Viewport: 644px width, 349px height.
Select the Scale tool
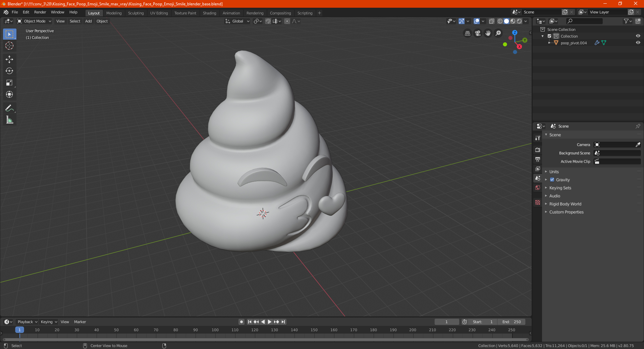(x=9, y=83)
